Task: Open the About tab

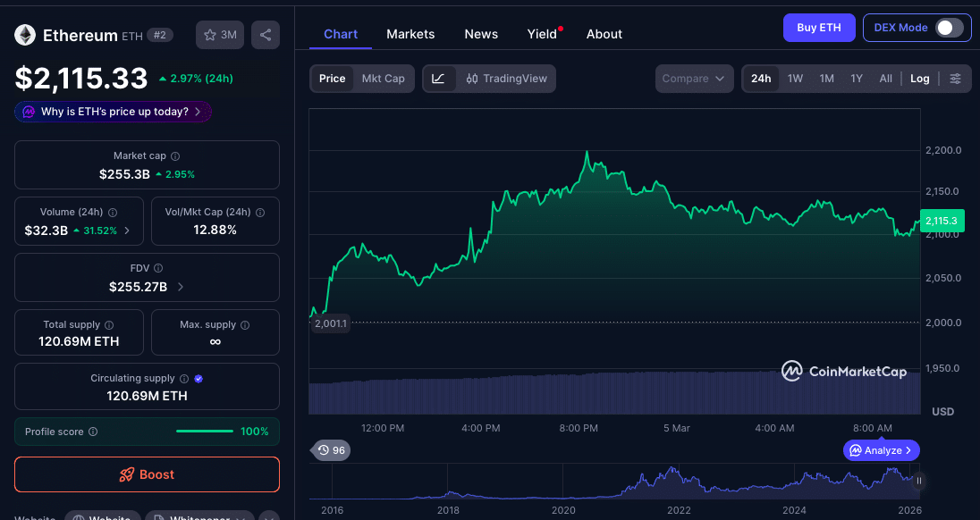Action: pyautogui.click(x=604, y=34)
